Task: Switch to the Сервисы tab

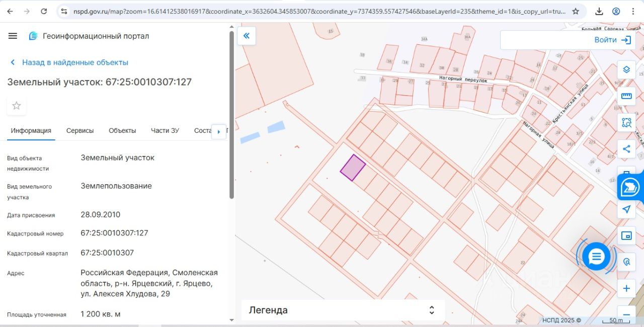Action: (x=80, y=131)
